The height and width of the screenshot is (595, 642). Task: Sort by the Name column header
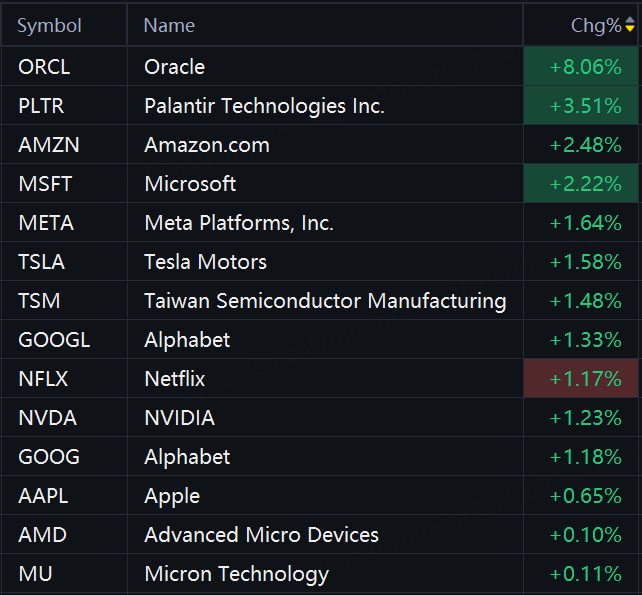(169, 26)
